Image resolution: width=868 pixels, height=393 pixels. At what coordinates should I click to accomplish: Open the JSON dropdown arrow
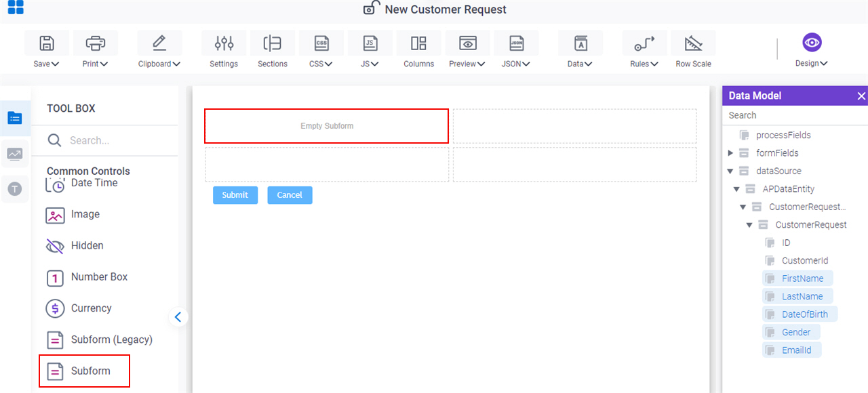click(526, 64)
